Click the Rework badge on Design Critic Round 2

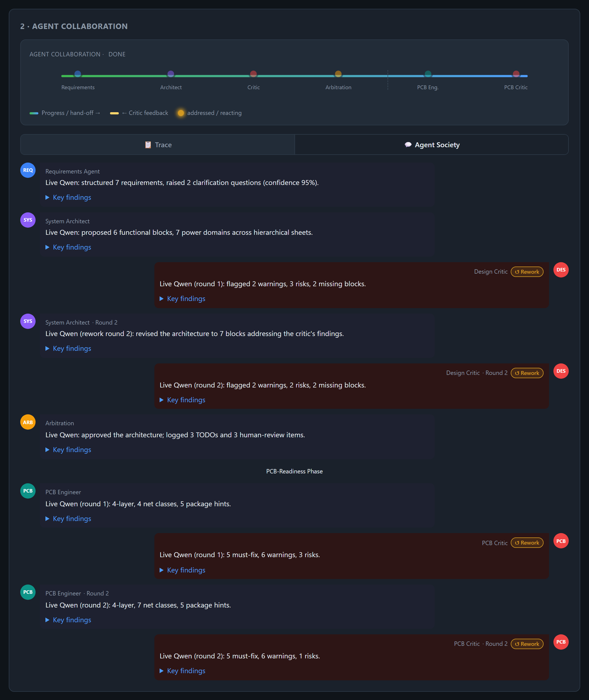tap(527, 373)
